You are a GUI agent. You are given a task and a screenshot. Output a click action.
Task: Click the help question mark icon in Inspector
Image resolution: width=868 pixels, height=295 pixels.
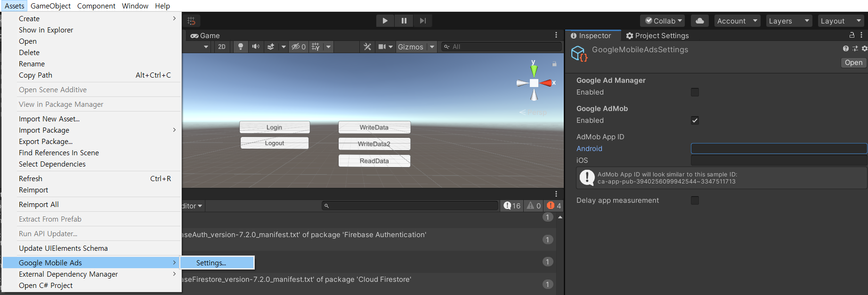pyautogui.click(x=846, y=48)
